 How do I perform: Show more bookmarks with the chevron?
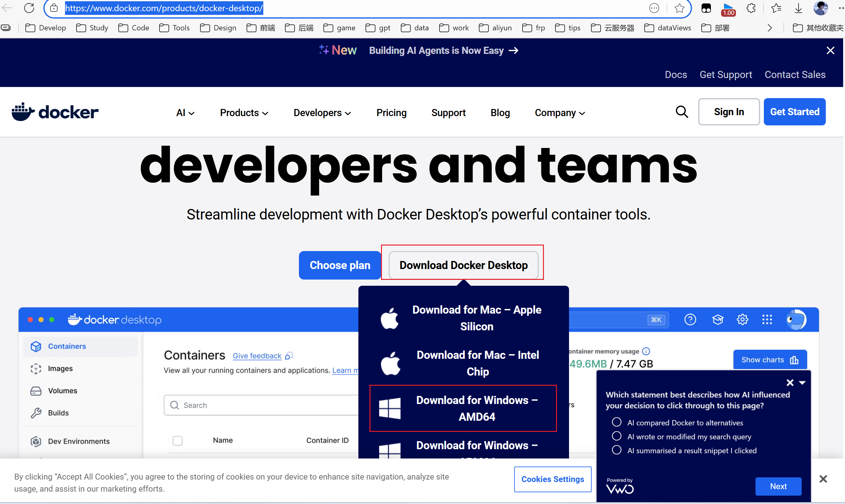pos(769,28)
